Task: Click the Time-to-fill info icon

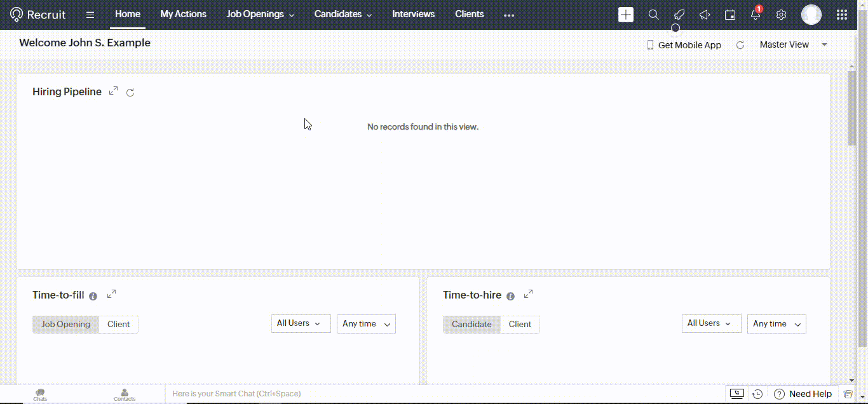Action: 93,296
